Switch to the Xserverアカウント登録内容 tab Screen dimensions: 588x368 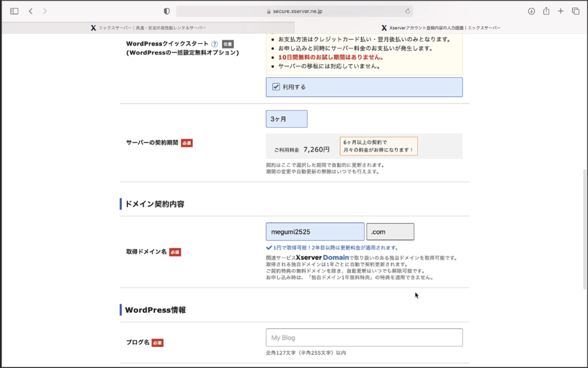tap(441, 28)
